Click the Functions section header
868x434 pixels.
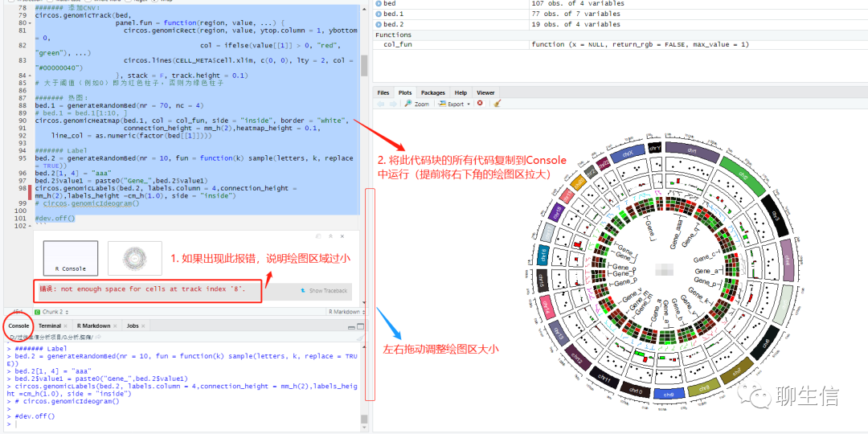pos(394,35)
